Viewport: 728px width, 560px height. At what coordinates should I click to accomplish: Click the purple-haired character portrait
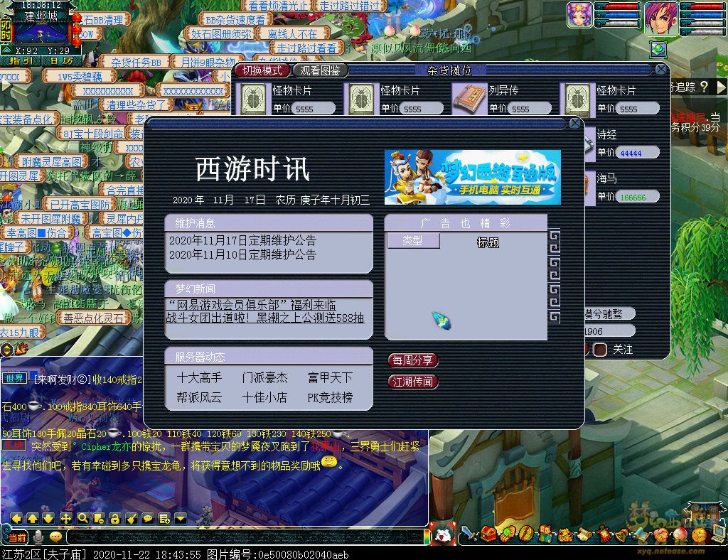[x=662, y=18]
